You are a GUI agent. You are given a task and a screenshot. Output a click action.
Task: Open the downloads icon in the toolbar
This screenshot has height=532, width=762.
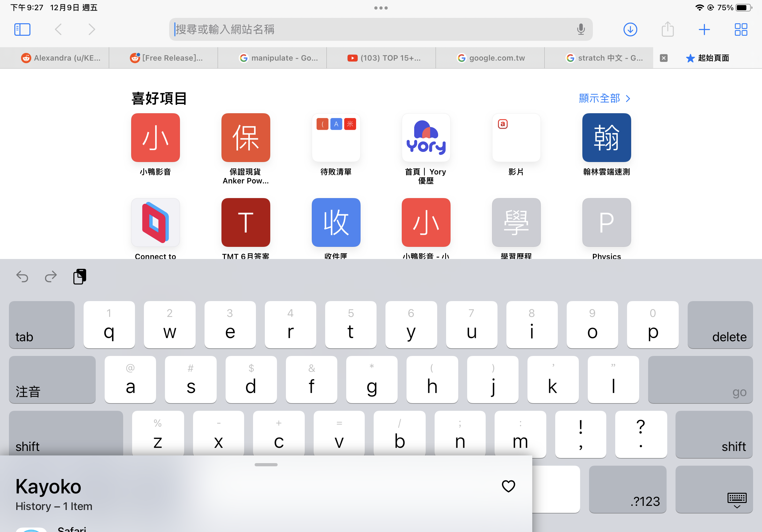(630, 30)
